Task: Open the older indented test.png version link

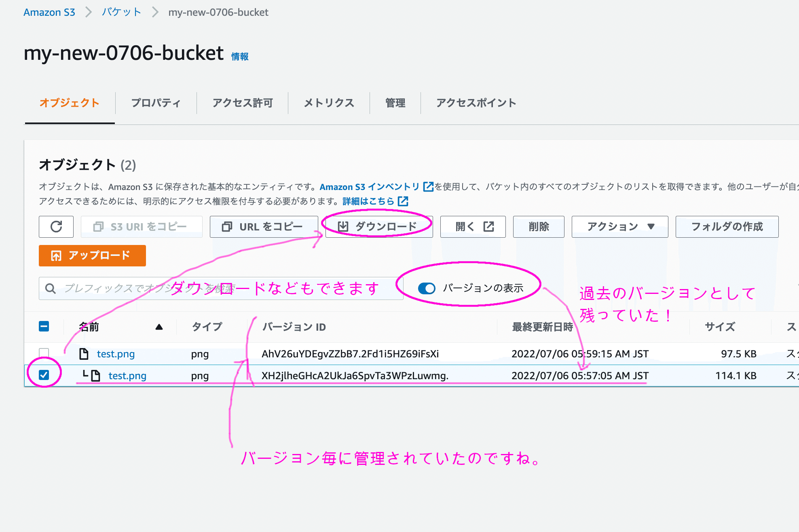Action: 127,376
